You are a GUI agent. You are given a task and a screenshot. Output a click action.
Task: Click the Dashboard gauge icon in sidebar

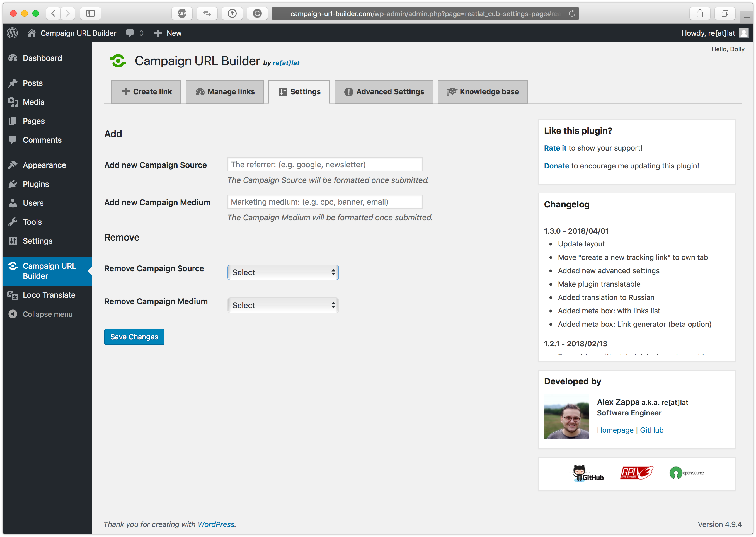(13, 58)
